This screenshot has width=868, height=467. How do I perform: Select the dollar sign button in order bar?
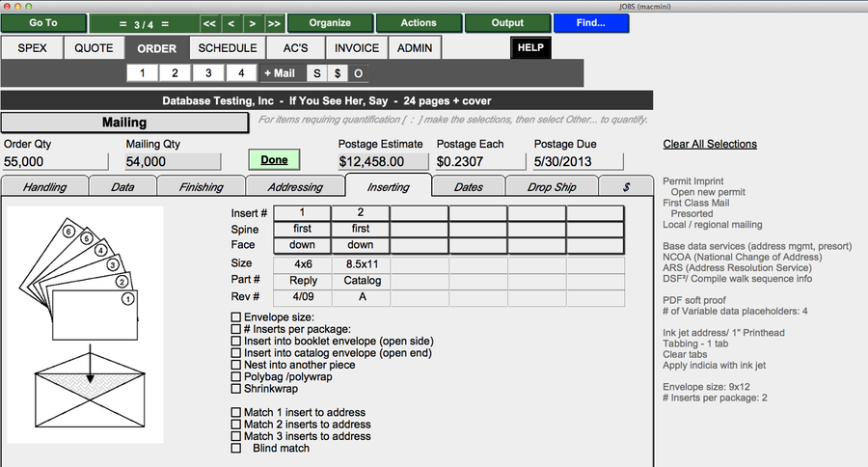click(338, 73)
